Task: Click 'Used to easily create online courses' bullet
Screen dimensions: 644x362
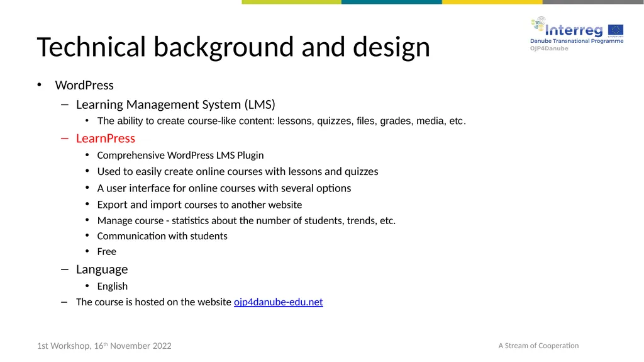Action: click(237, 171)
